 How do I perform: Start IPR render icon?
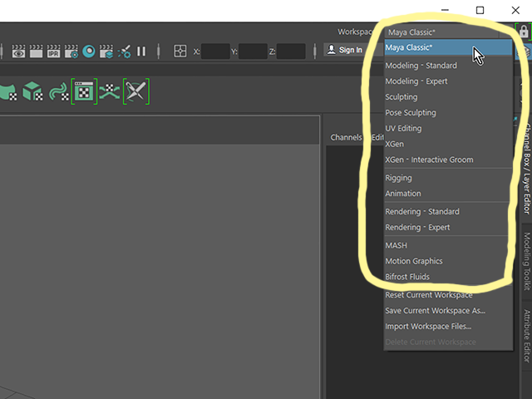[53, 52]
